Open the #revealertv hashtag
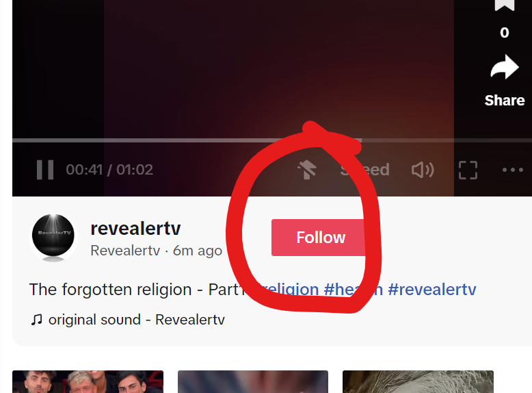The width and height of the screenshot is (532, 393). click(x=432, y=290)
